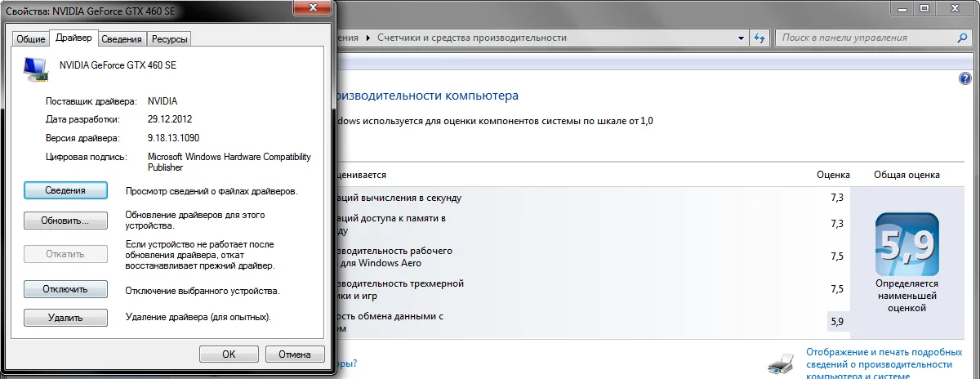Image resolution: width=980 pixels, height=379 pixels.
Task: Click the 5,9 subscore in last row
Action: coord(836,322)
